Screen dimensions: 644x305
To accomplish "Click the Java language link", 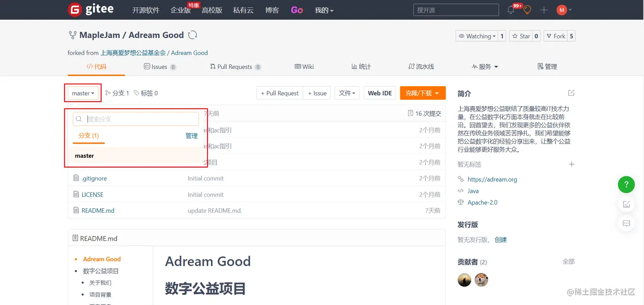I will (473, 191).
